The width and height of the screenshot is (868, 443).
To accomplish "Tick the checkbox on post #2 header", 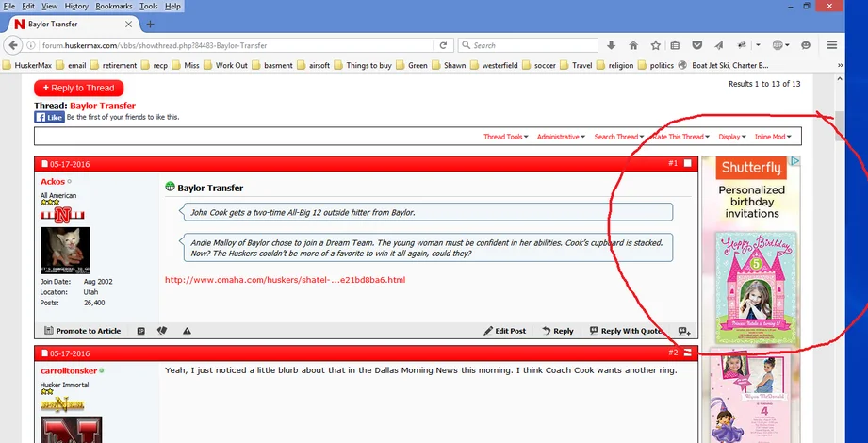I will 688,353.
